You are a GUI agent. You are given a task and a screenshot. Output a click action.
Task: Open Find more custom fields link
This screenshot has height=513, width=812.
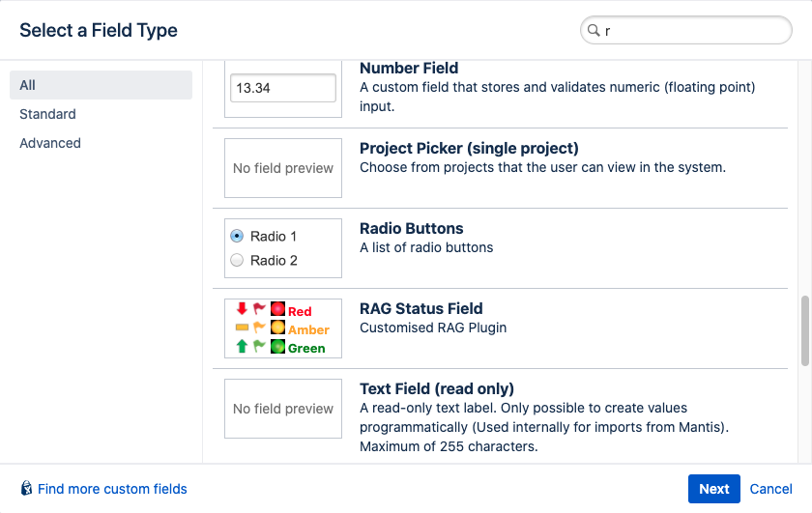112,489
